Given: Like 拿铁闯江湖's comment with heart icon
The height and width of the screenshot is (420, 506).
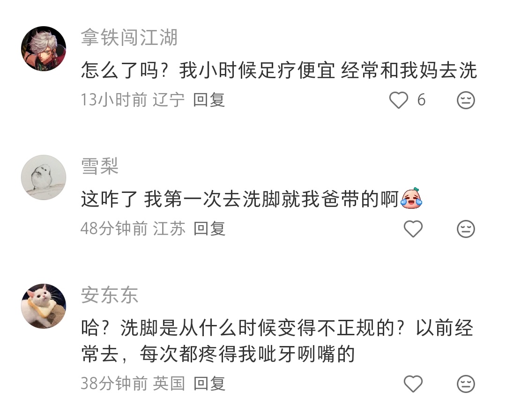Looking at the screenshot, I should coord(399,100).
